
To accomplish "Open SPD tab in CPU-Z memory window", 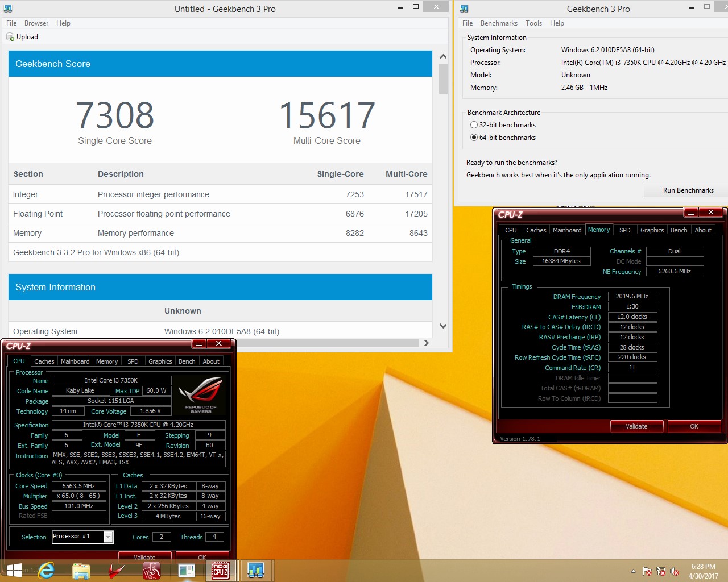I will click(x=625, y=230).
